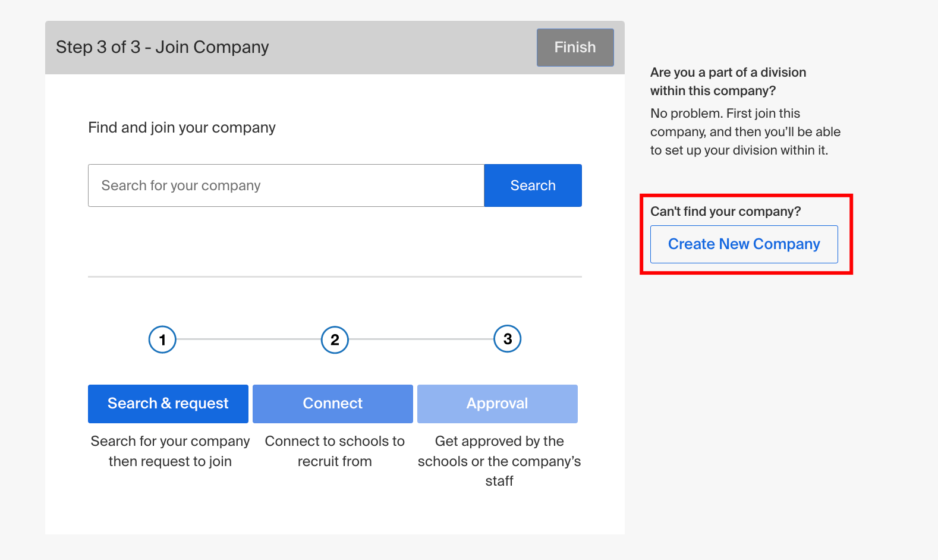Open the Approval step
938x560 pixels.
497,404
